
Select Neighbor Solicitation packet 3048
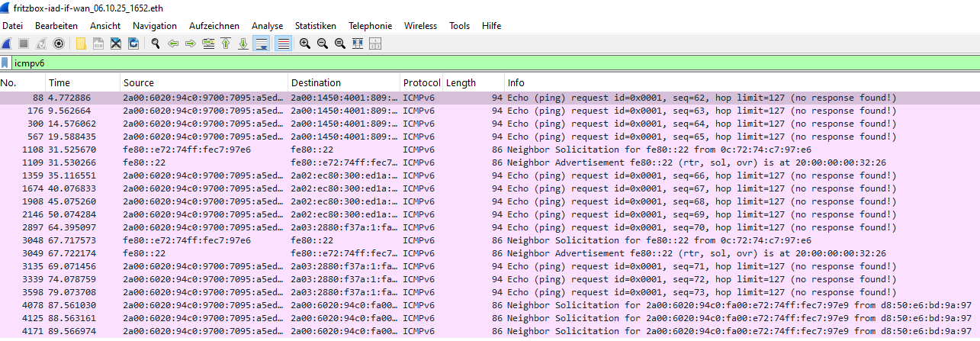(x=490, y=240)
